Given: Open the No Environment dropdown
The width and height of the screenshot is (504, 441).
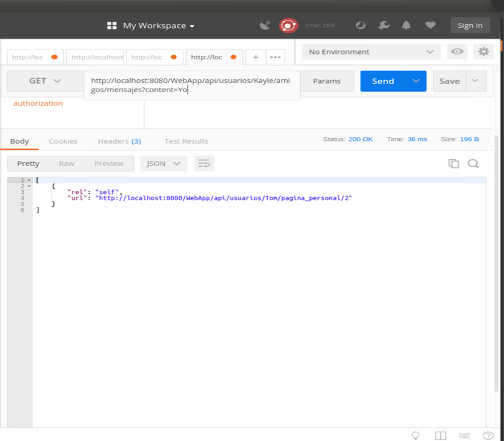Looking at the screenshot, I should click(x=371, y=51).
